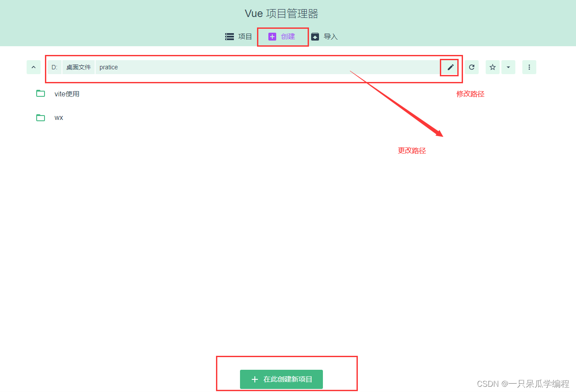Open the favorite folders dropdown arrow

pos(508,67)
